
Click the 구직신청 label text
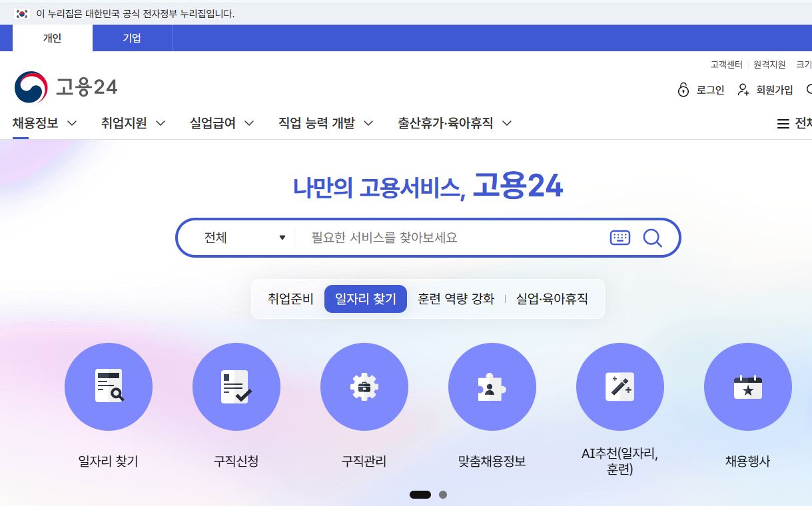coord(236,461)
